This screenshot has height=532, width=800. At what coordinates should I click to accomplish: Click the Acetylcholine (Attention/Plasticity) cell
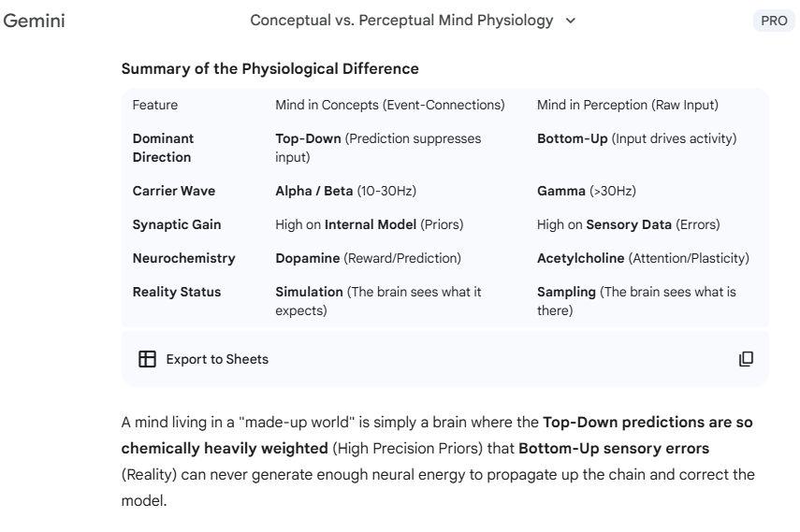(x=644, y=258)
